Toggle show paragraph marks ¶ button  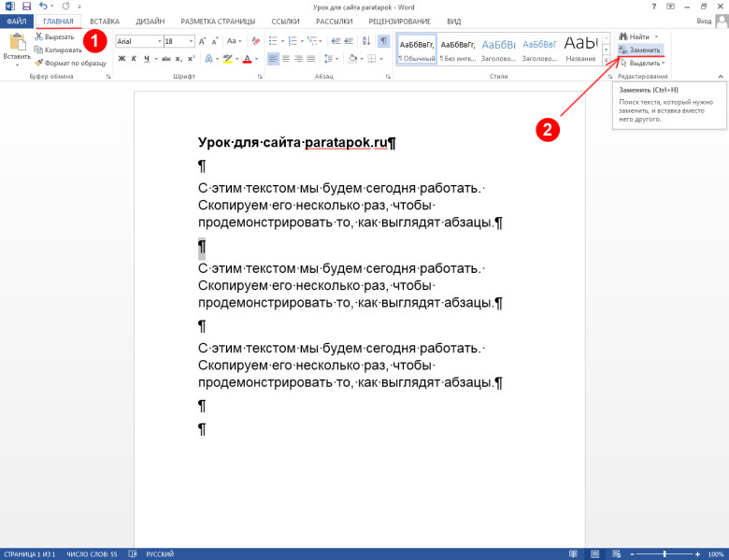tap(383, 41)
